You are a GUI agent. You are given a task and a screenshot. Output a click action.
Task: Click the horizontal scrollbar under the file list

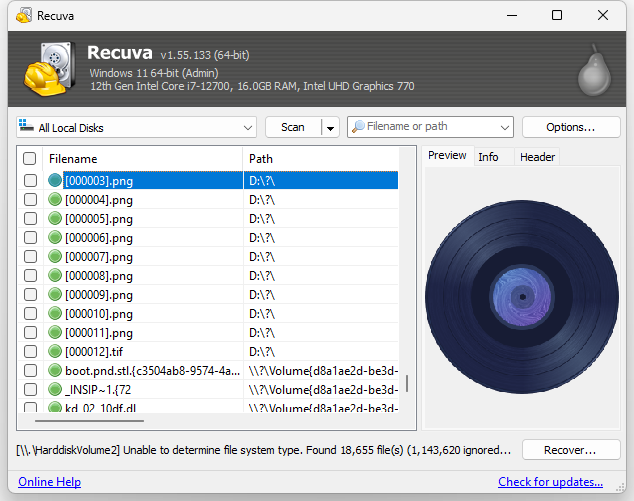[x=89, y=421]
